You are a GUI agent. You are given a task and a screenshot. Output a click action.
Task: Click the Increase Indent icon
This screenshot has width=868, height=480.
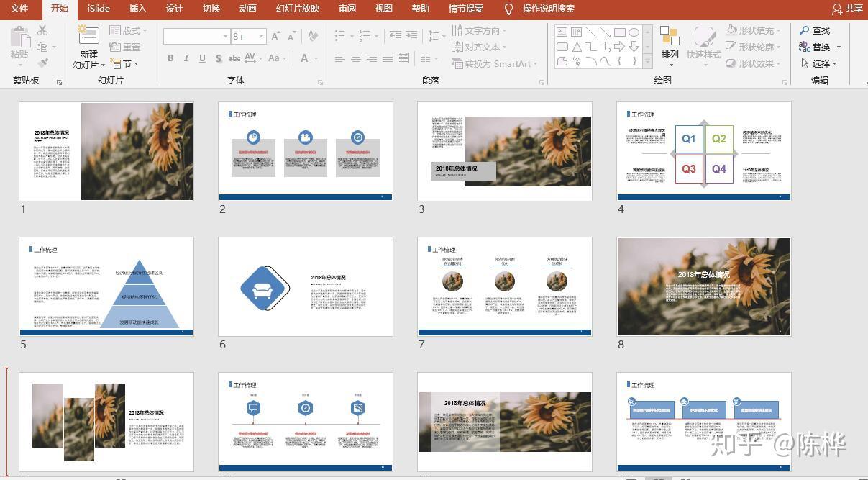click(411, 36)
